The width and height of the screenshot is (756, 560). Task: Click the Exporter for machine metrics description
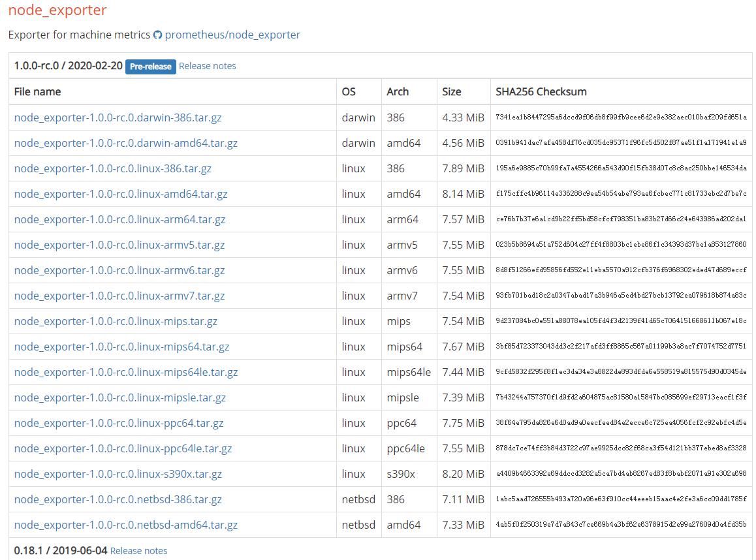pyautogui.click(x=79, y=35)
